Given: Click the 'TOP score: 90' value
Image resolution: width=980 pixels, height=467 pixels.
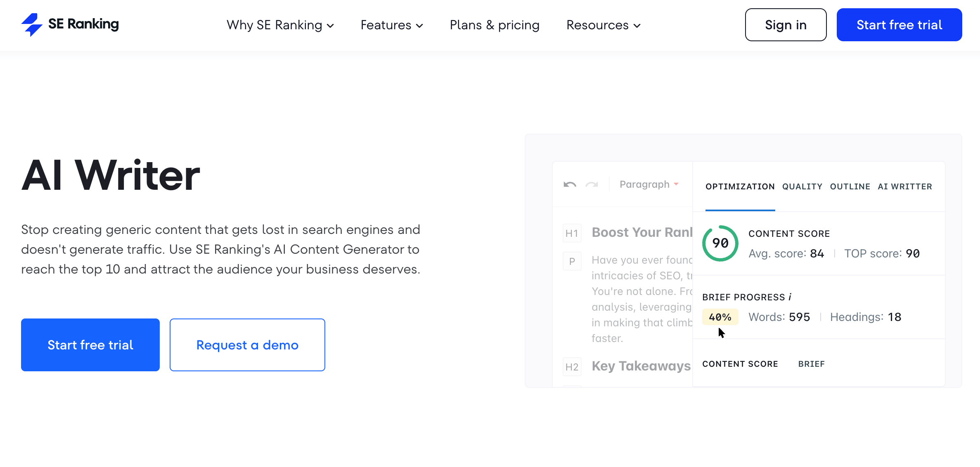Looking at the screenshot, I should click(x=882, y=253).
